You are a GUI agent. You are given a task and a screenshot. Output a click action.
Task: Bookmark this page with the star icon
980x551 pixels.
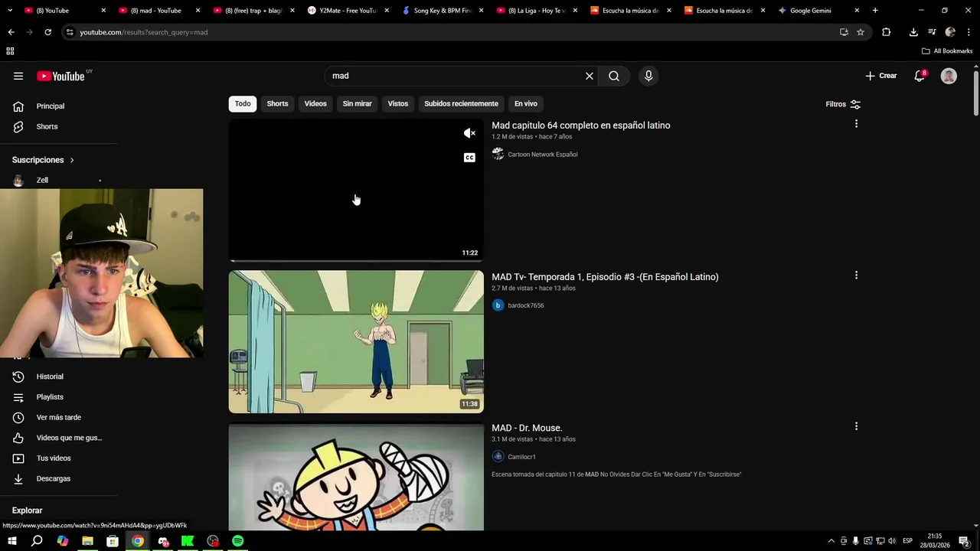[861, 32]
